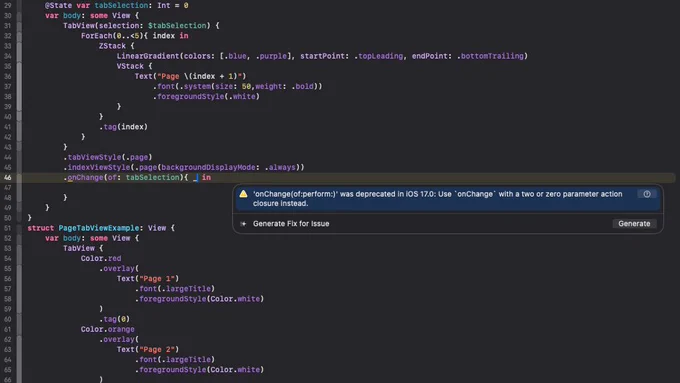
Task: Click the LinearGradient call on line 34
Action: pyautogui.click(x=322, y=56)
